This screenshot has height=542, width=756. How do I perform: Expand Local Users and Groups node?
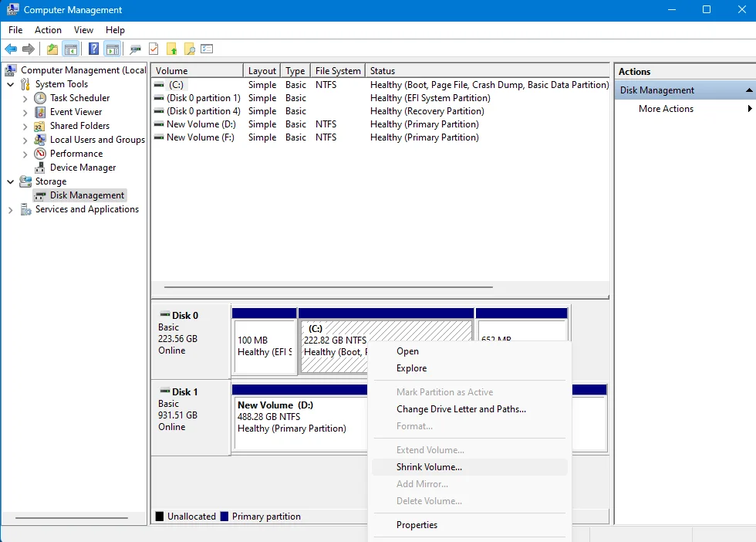click(x=25, y=141)
